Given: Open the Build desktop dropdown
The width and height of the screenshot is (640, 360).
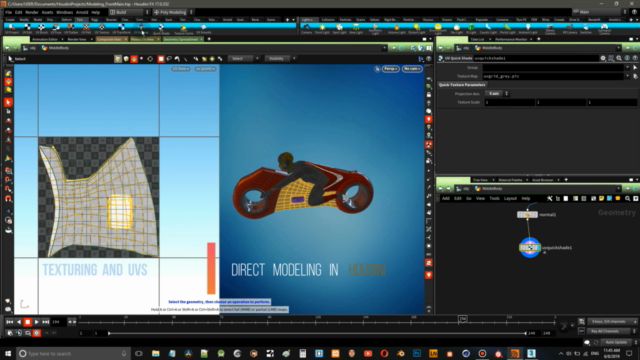Looking at the screenshot, I should point(129,12).
